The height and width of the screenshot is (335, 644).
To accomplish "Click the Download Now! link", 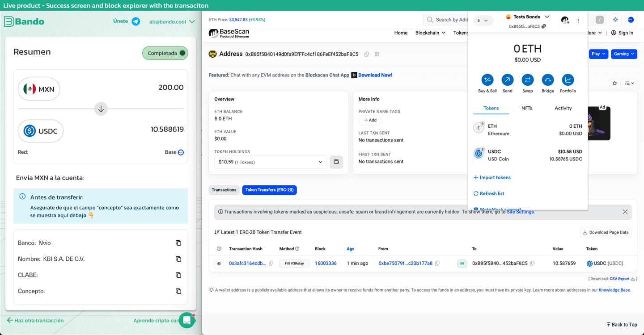I will [375, 75].
